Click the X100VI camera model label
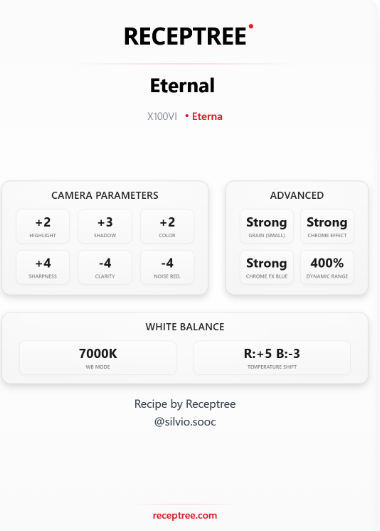 coord(162,116)
